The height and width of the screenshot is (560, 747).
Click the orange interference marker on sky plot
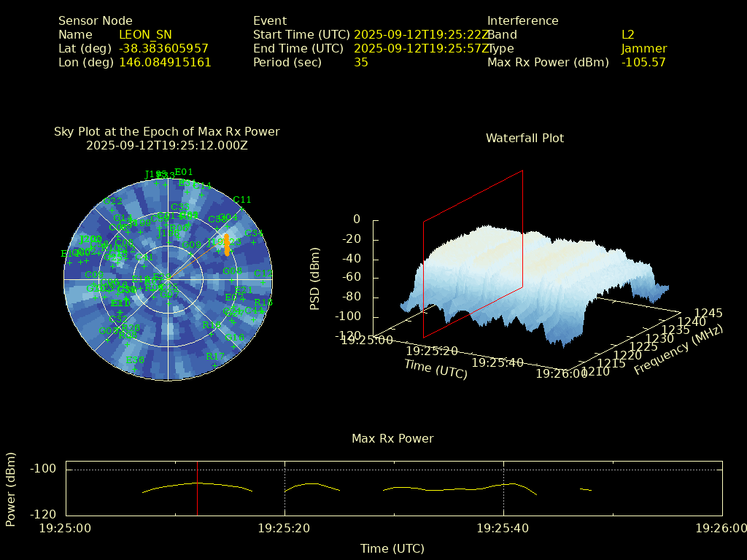pyautogui.click(x=227, y=245)
